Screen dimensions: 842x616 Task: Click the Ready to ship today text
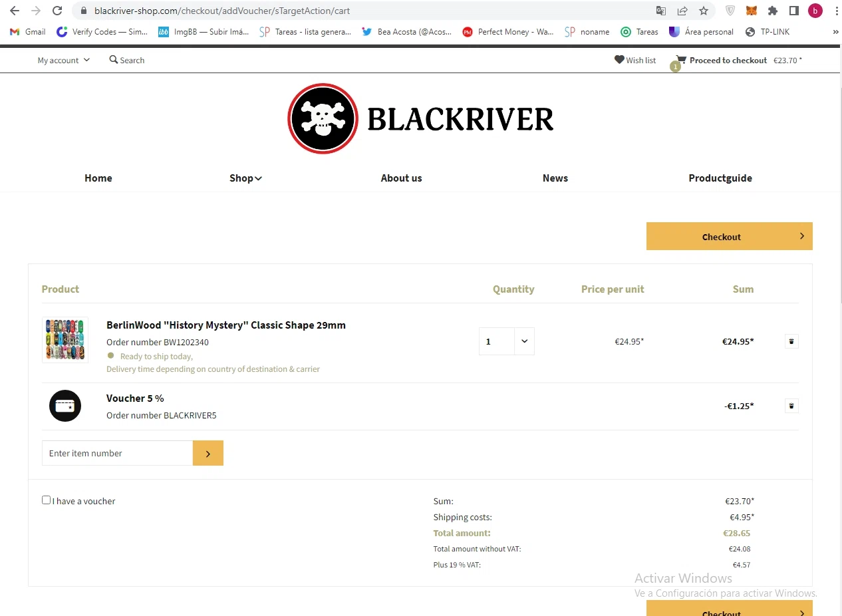[156, 357]
